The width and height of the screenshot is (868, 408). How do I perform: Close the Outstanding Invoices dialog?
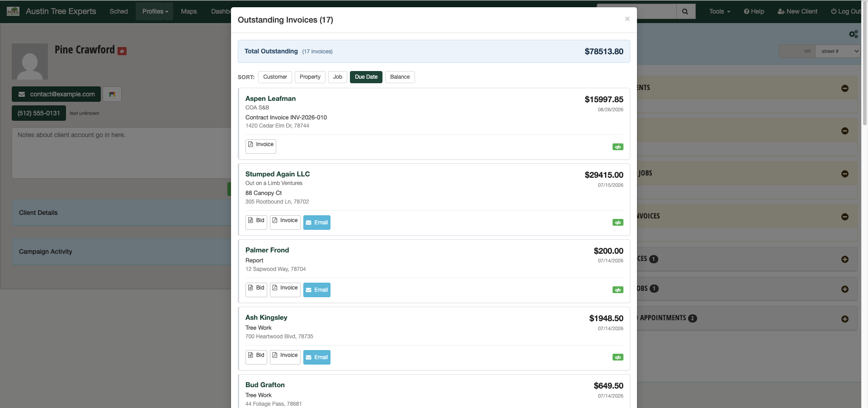pos(627,19)
